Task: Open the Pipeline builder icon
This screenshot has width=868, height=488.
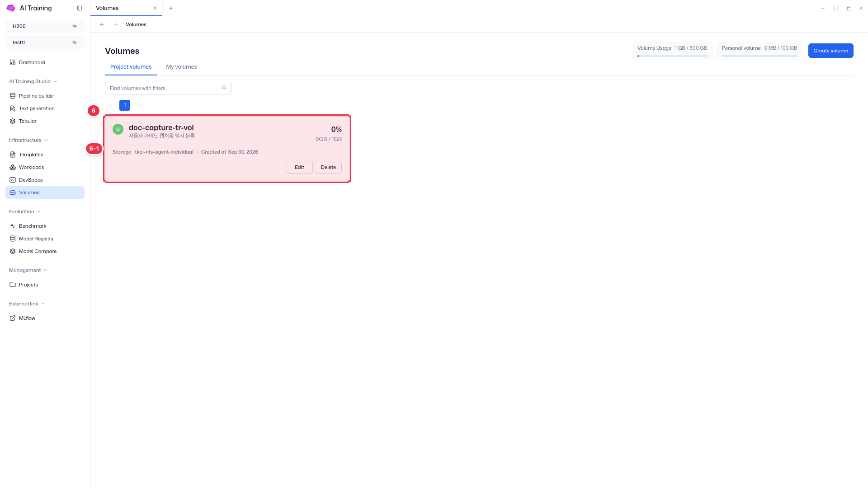Action: pyautogui.click(x=13, y=96)
